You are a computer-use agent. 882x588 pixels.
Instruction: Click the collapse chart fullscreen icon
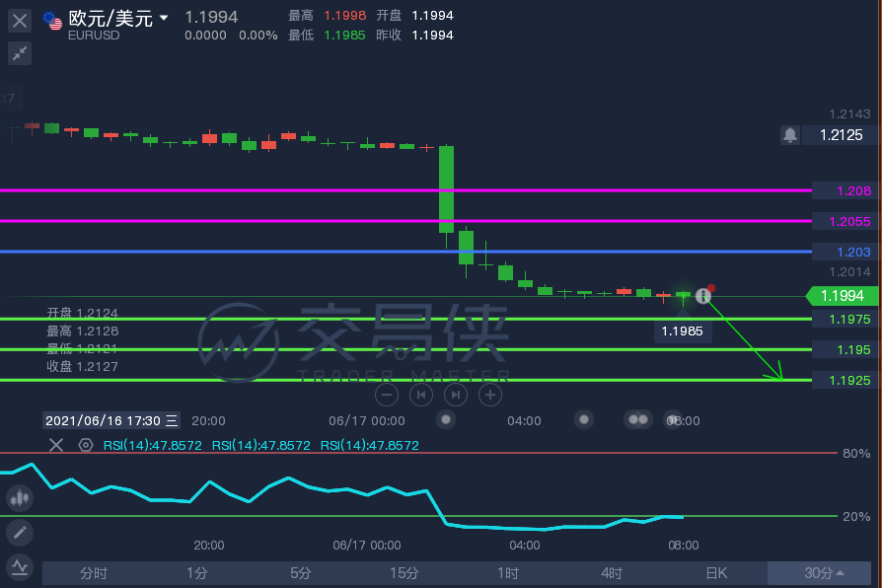point(20,53)
